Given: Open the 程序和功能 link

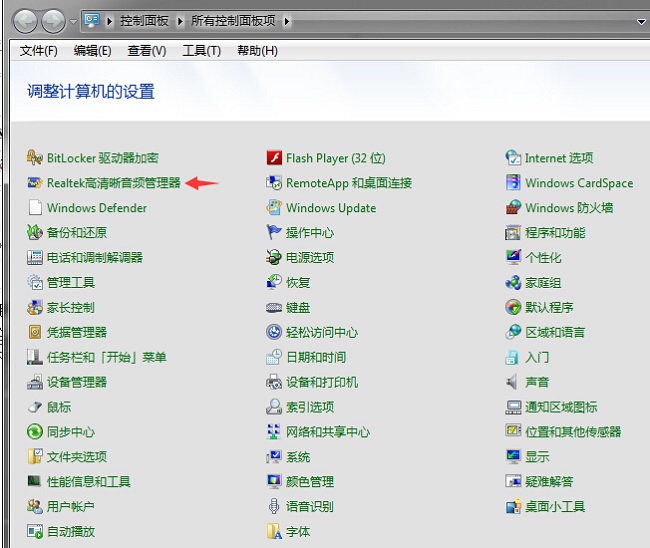Looking at the screenshot, I should point(555,233).
